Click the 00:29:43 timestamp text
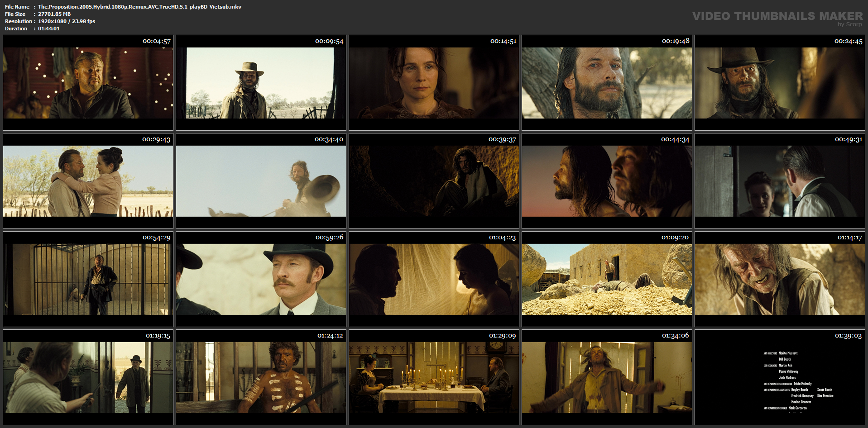This screenshot has width=868, height=428. [x=157, y=139]
